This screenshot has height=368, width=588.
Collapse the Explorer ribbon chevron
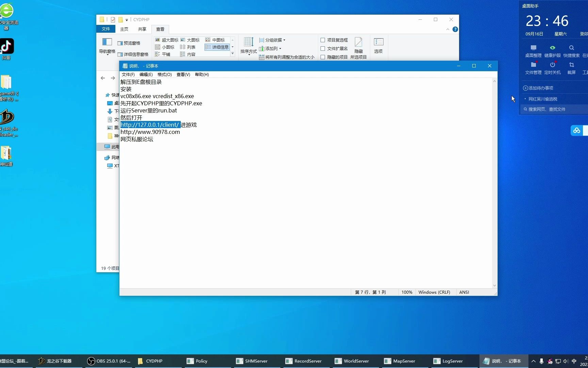pos(448,29)
